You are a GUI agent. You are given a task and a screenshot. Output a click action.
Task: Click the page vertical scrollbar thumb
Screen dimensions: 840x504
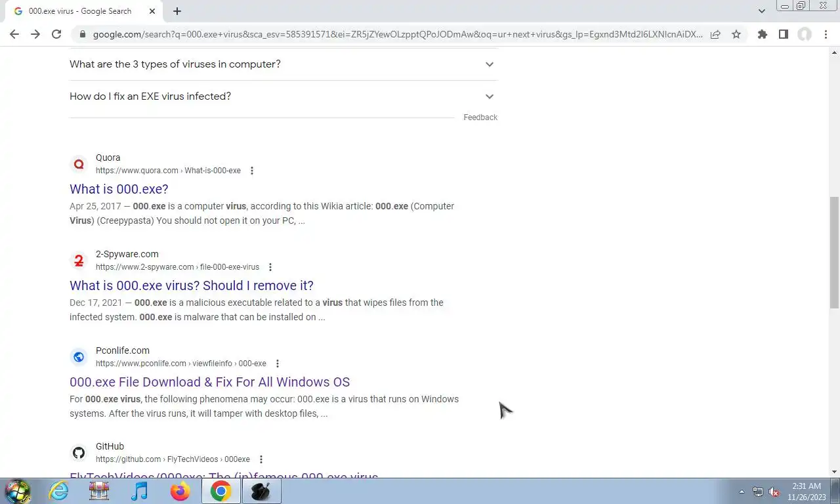click(834, 252)
